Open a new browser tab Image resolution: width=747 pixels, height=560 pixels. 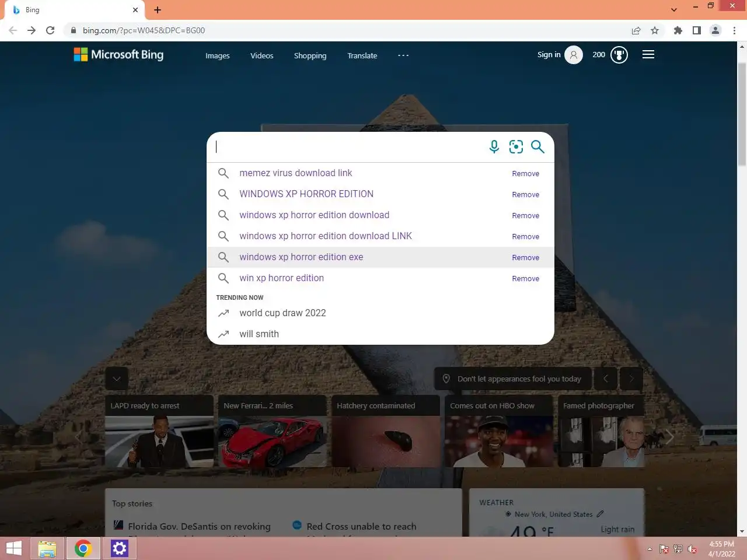click(158, 10)
